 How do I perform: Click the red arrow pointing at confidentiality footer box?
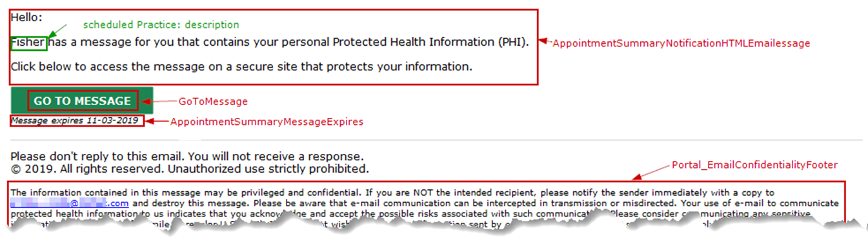click(x=651, y=172)
